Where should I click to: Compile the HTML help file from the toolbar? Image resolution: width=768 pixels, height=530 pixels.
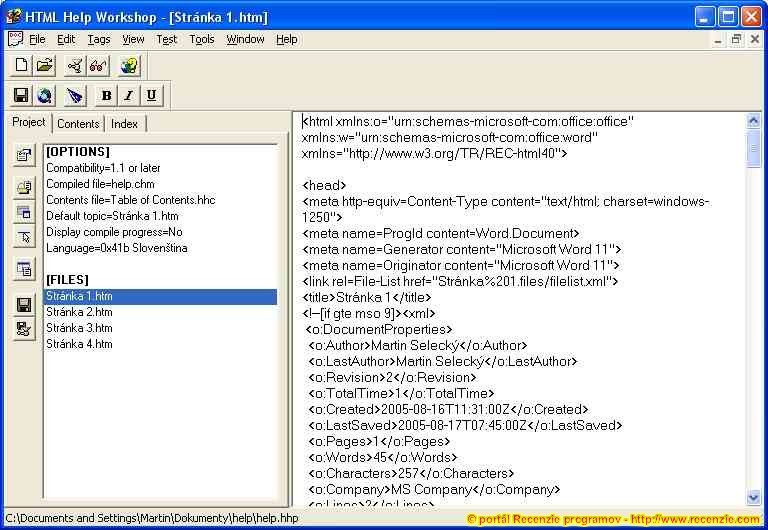(75, 66)
